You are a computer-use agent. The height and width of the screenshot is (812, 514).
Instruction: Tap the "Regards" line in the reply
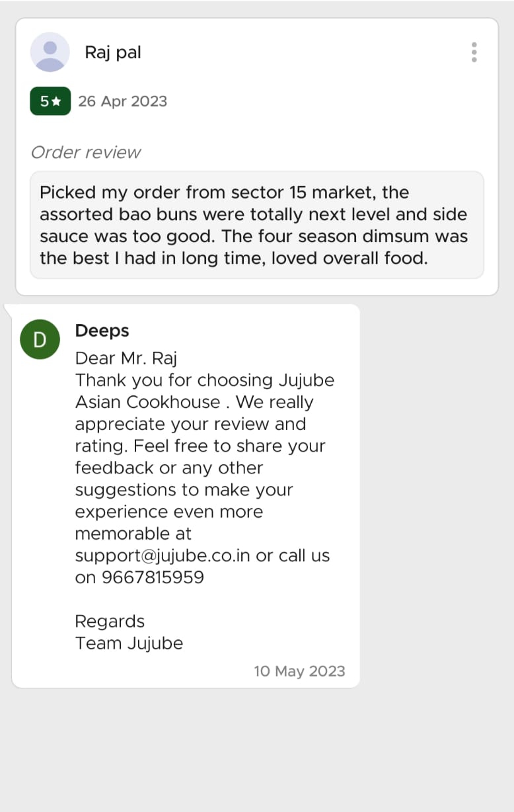110,621
